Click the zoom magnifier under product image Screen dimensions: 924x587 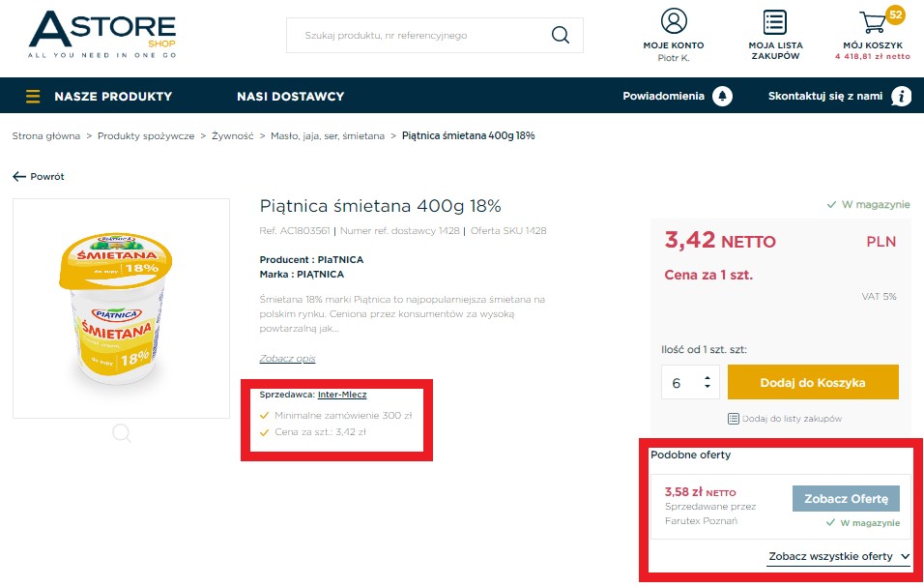tap(122, 433)
